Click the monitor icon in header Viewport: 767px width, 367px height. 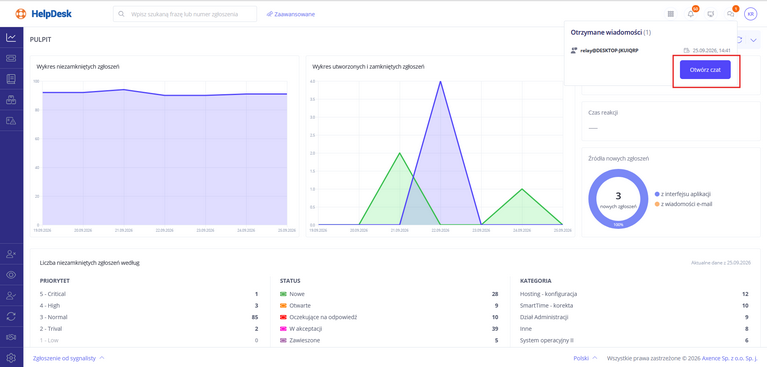[710, 14]
